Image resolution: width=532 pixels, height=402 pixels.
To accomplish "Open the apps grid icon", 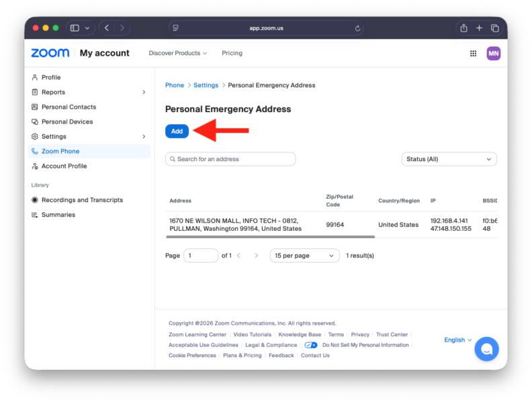I will (x=473, y=53).
